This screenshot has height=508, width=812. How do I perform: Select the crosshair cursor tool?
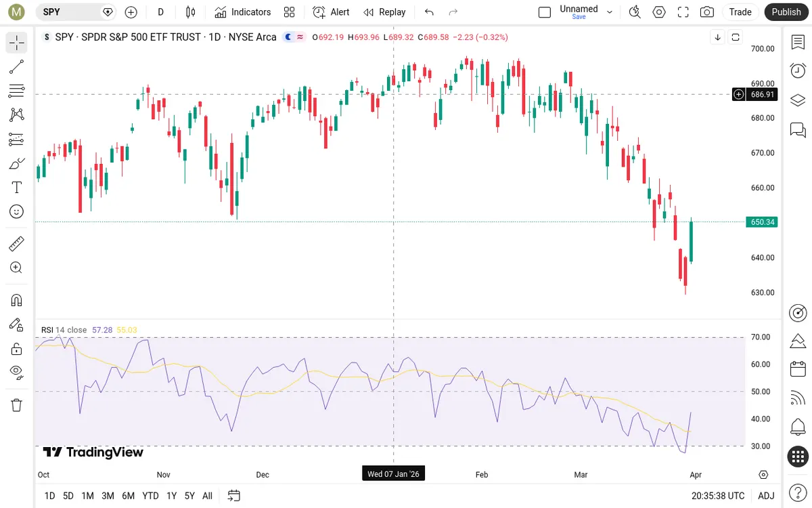coord(17,43)
